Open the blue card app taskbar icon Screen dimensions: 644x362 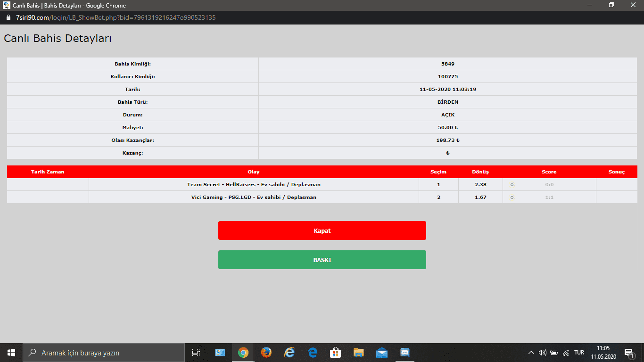click(x=220, y=353)
